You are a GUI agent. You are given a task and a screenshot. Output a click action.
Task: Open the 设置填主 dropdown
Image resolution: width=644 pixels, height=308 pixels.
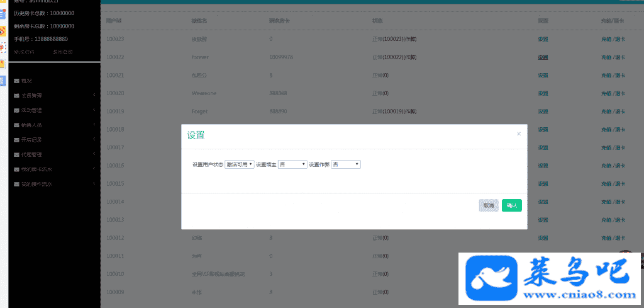pos(292,164)
